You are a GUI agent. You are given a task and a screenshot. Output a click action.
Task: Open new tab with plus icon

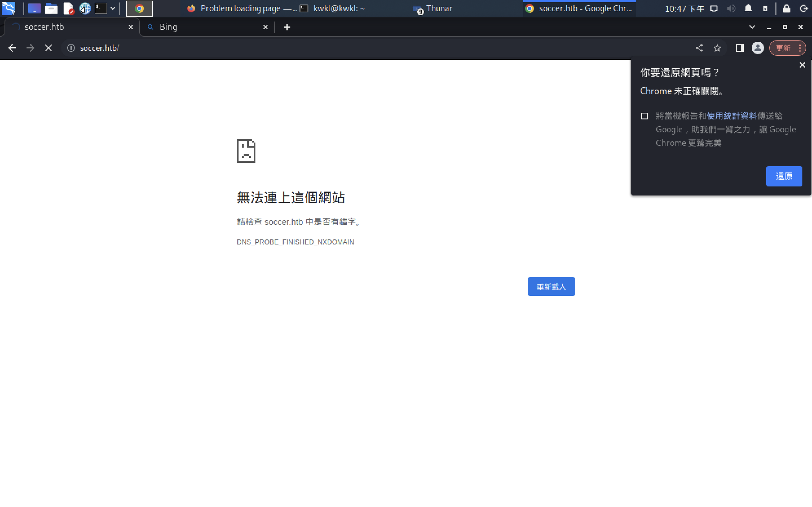click(x=287, y=27)
